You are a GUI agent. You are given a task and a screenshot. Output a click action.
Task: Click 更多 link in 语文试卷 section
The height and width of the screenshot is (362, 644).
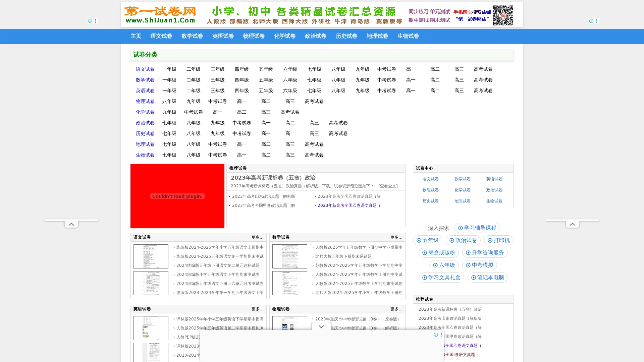(257, 237)
